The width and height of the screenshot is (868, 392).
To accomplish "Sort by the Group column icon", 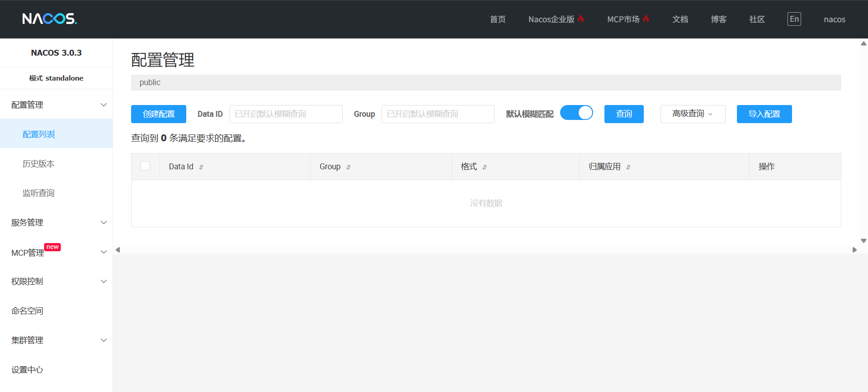I will coord(349,167).
